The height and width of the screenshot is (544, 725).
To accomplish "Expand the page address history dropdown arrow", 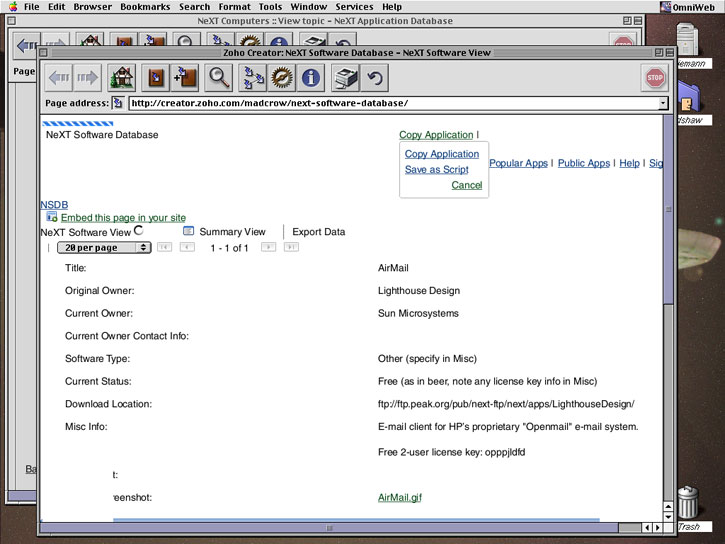I will coord(662,103).
